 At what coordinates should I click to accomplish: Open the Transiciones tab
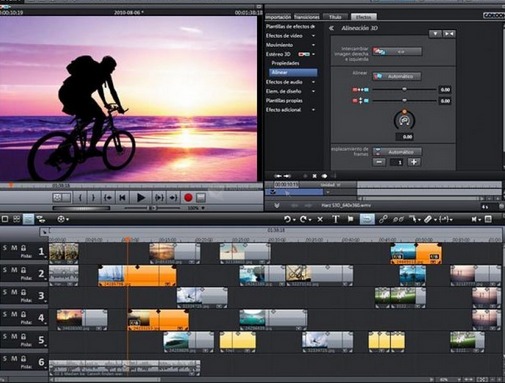pos(306,17)
